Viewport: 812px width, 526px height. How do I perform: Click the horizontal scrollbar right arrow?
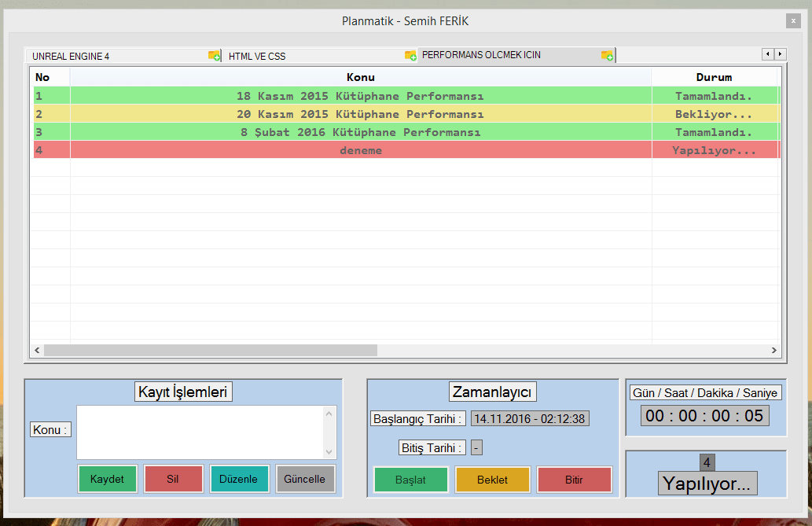774,350
